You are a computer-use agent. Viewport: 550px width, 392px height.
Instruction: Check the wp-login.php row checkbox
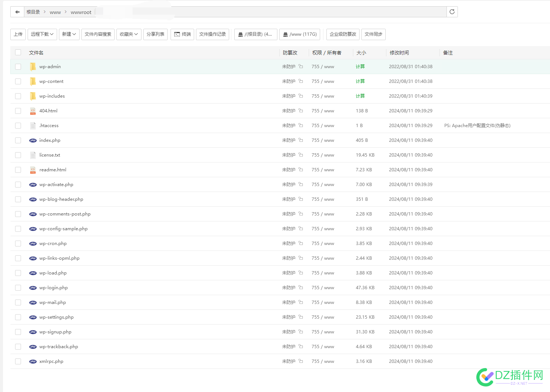click(18, 288)
